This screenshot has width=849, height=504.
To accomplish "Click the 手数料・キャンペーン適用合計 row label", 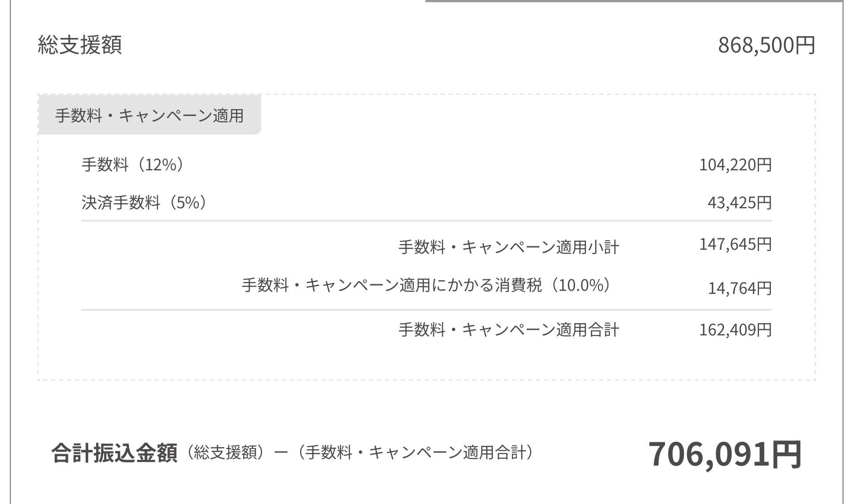I will [x=508, y=330].
